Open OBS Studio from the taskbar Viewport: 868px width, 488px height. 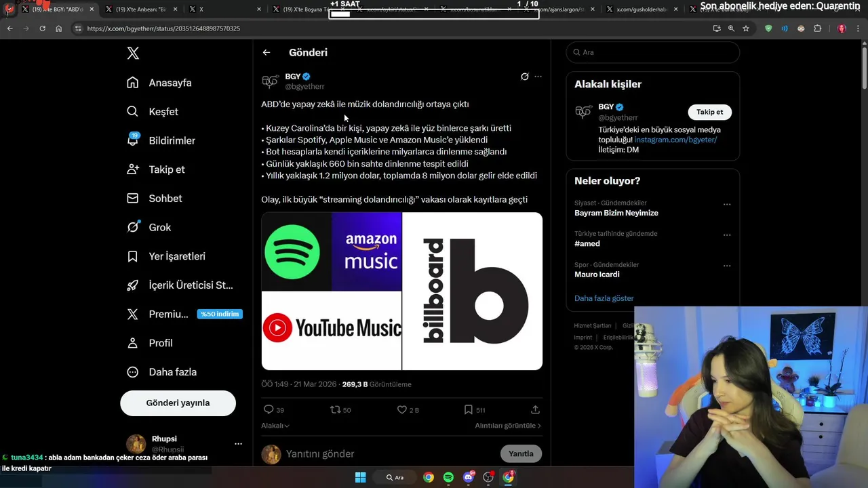click(x=488, y=477)
